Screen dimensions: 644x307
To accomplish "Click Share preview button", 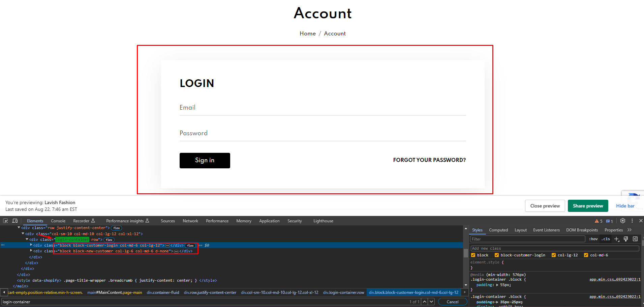I will pyautogui.click(x=588, y=206).
